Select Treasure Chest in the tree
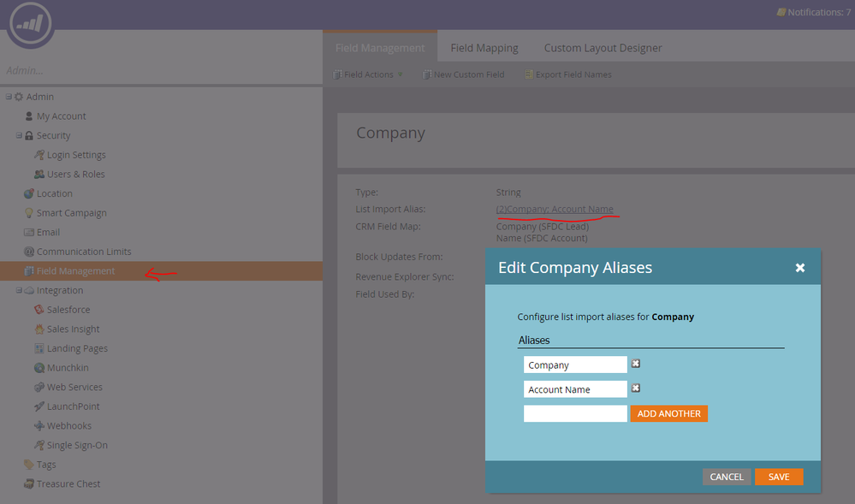The image size is (855, 504). click(68, 483)
